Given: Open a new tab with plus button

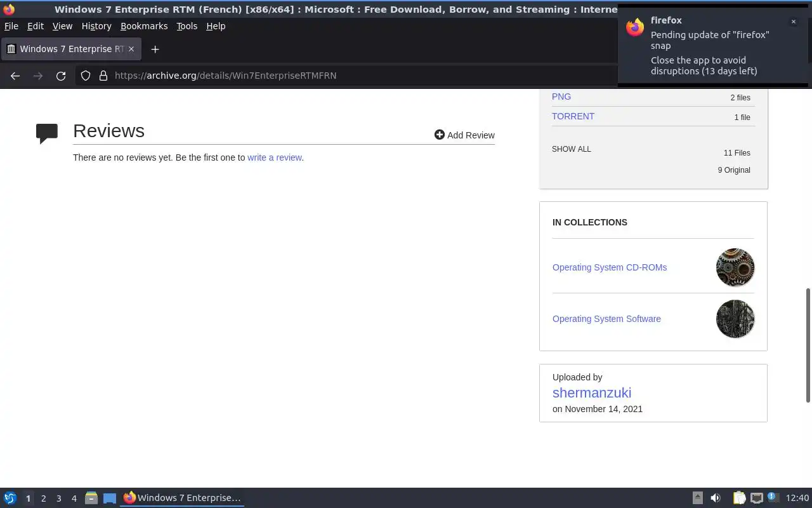Looking at the screenshot, I should 155,49.
